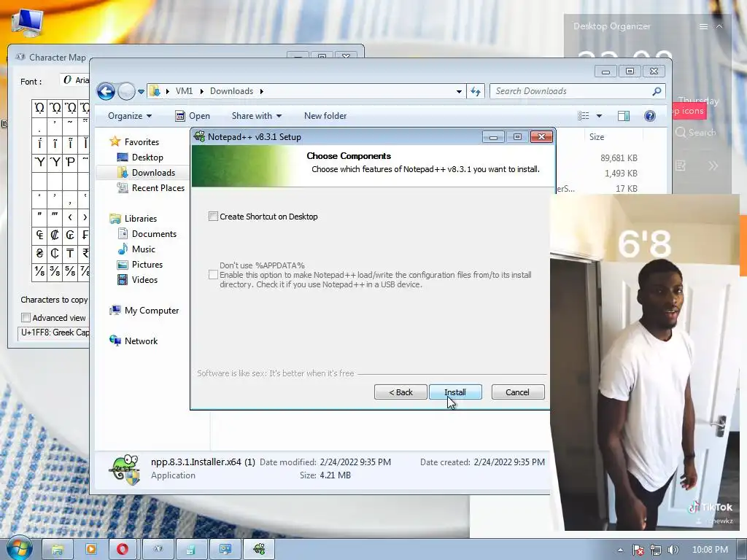Click the volume speaker tray icon

pyautogui.click(x=673, y=550)
